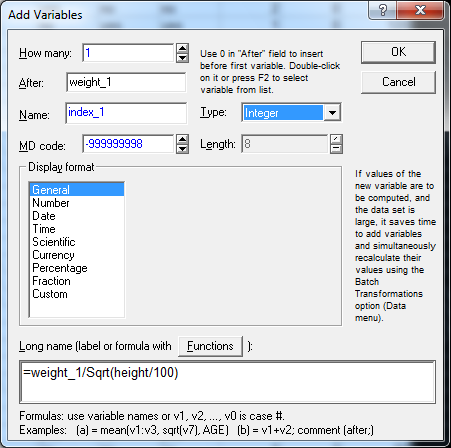Click the OK button
Screen dimensions: 451x448
[x=398, y=52]
